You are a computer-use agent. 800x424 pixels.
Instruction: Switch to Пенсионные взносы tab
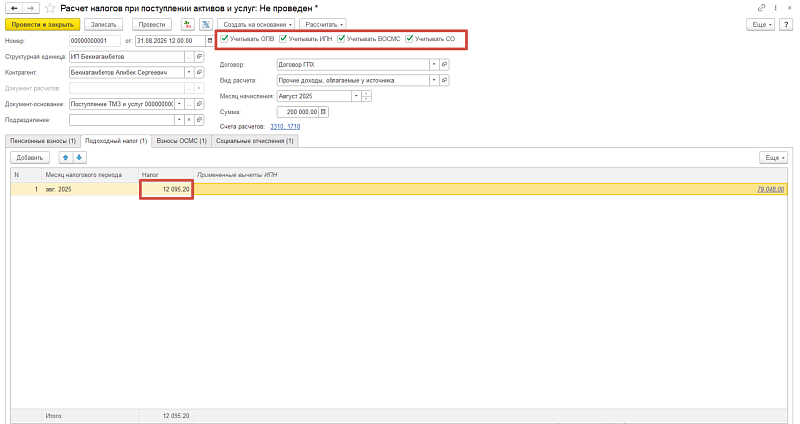[42, 141]
